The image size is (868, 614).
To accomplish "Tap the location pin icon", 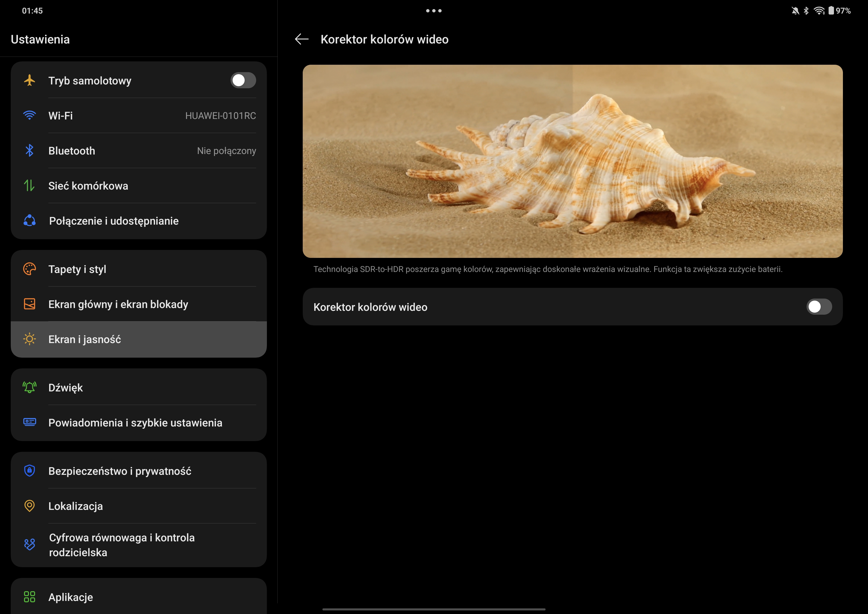I will tap(29, 506).
